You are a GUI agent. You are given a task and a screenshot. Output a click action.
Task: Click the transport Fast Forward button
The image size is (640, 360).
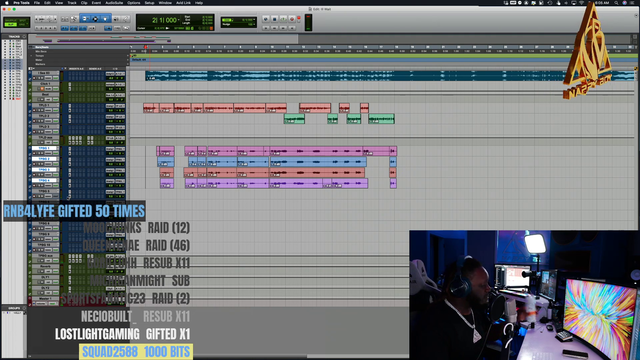(283, 28)
